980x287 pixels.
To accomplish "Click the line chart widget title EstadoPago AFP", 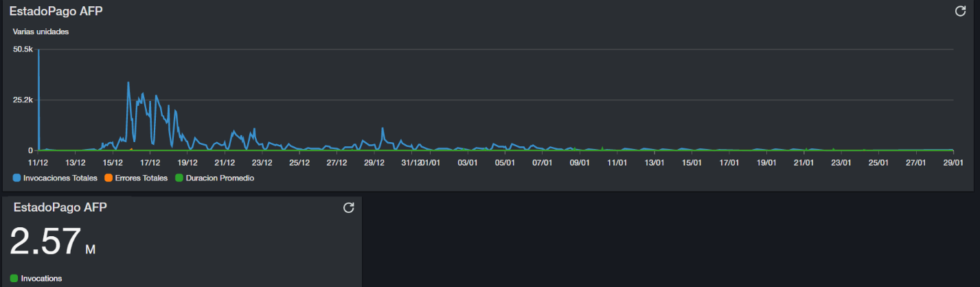I will click(x=56, y=12).
